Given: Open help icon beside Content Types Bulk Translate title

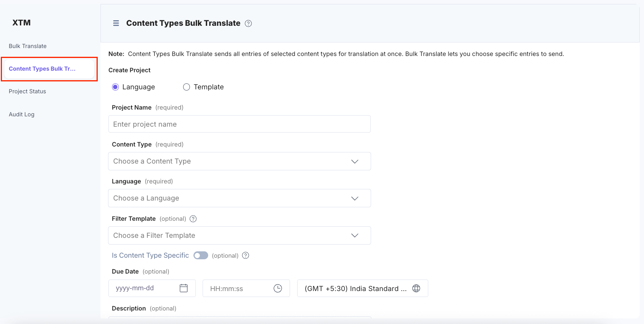Looking at the screenshot, I should click(x=248, y=23).
